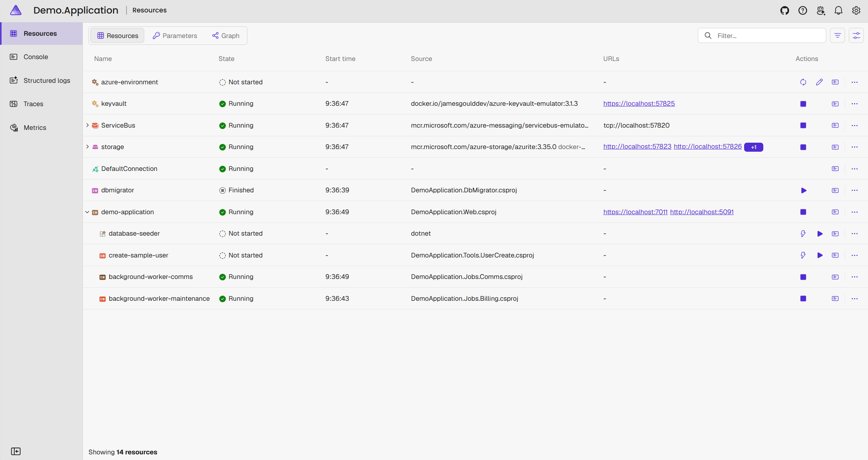Edit azure-environment with pencil icon

coord(819,82)
